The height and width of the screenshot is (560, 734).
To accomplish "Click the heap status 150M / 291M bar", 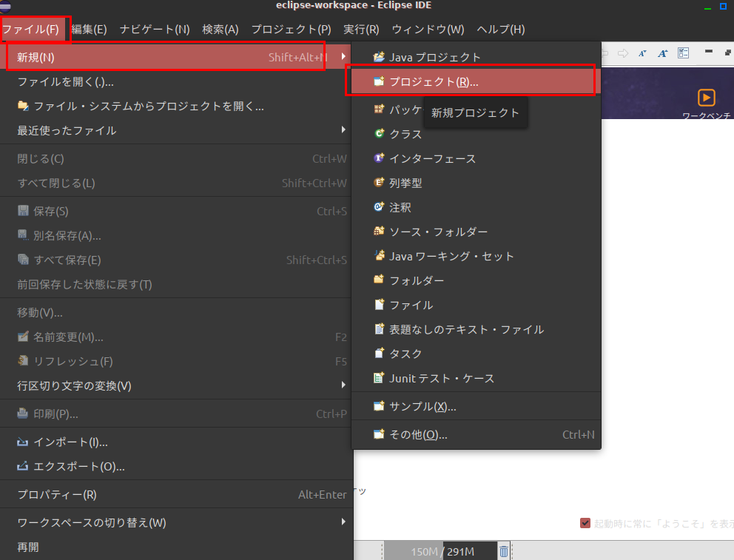I will tap(440, 552).
